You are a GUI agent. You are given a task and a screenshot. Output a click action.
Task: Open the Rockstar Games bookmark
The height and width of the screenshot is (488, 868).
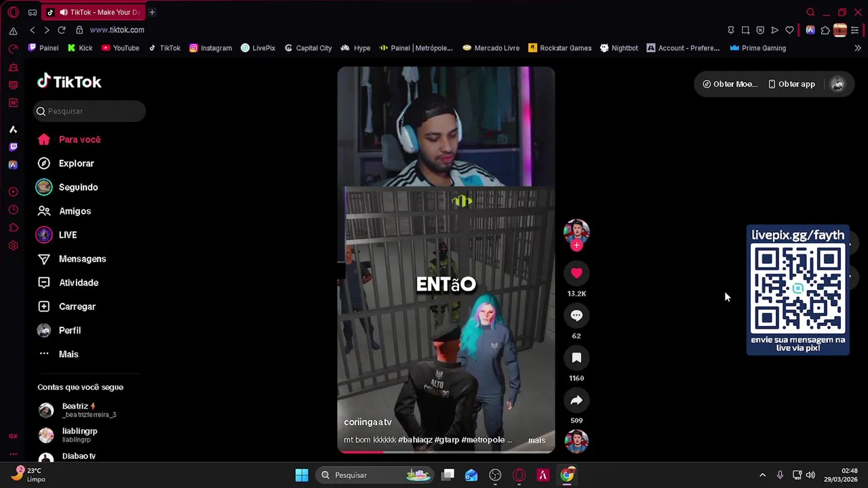pos(559,48)
